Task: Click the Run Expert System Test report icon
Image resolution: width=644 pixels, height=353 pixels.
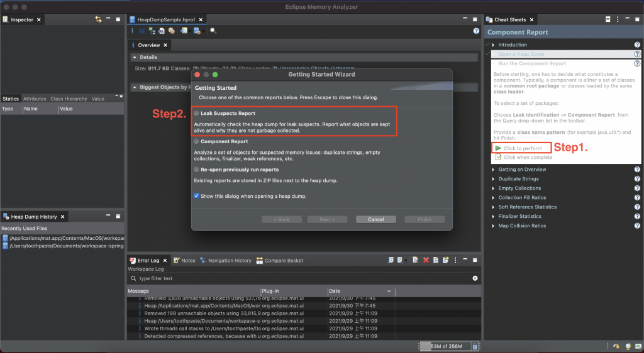Action: click(x=184, y=31)
